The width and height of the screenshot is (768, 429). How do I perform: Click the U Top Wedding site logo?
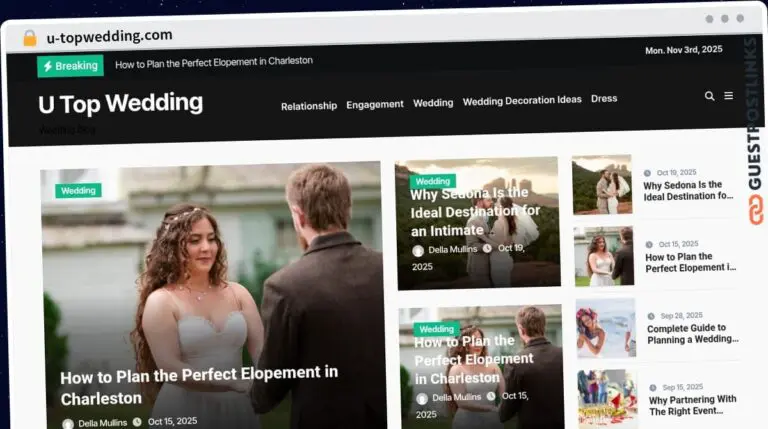120,104
